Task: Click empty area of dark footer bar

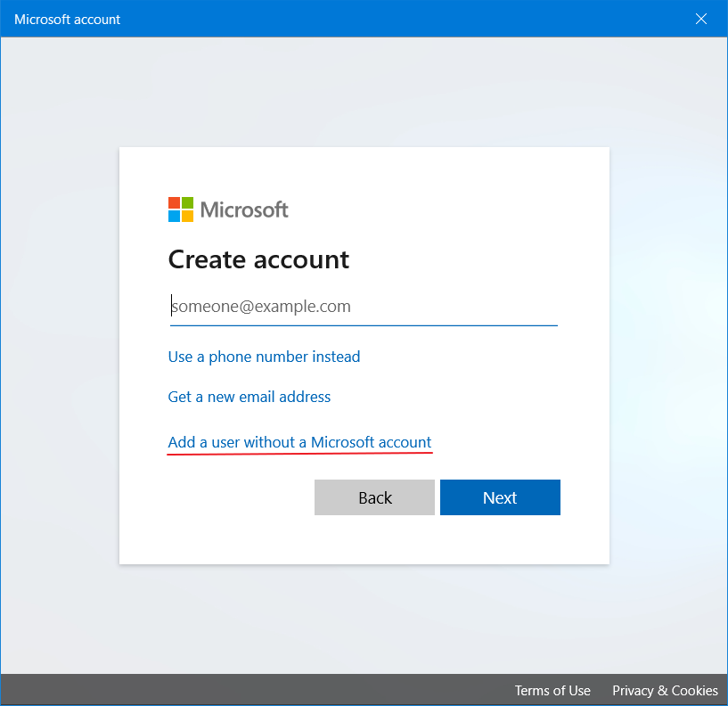Action: (x=249, y=691)
